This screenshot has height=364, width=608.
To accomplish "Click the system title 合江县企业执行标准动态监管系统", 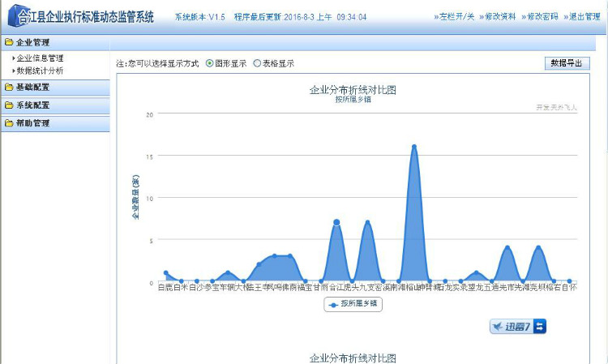I will click(x=86, y=17).
